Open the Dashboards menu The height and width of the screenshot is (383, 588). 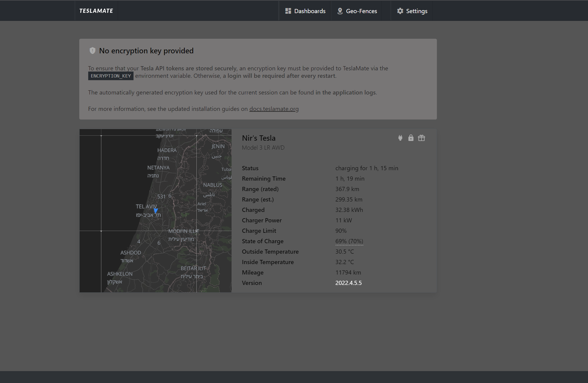305,11
